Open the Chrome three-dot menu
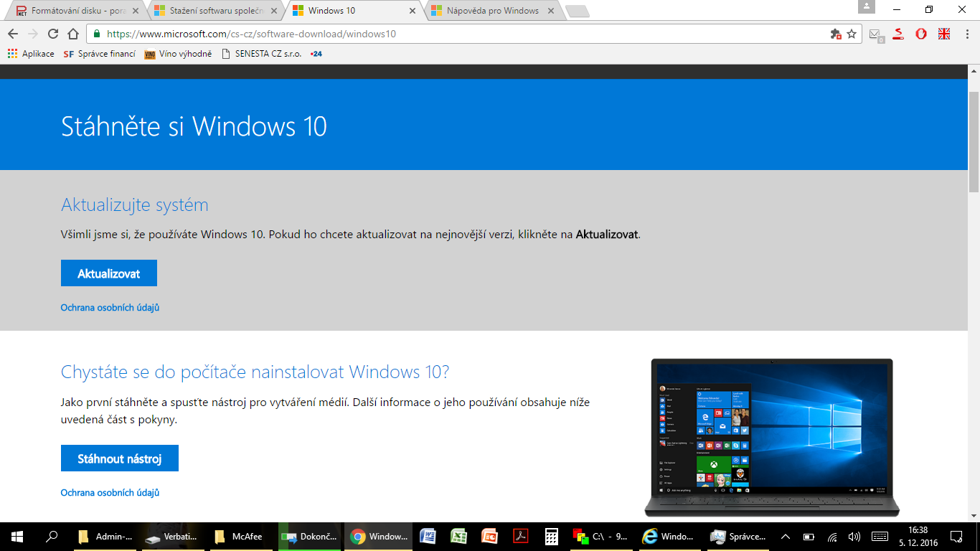 (966, 34)
